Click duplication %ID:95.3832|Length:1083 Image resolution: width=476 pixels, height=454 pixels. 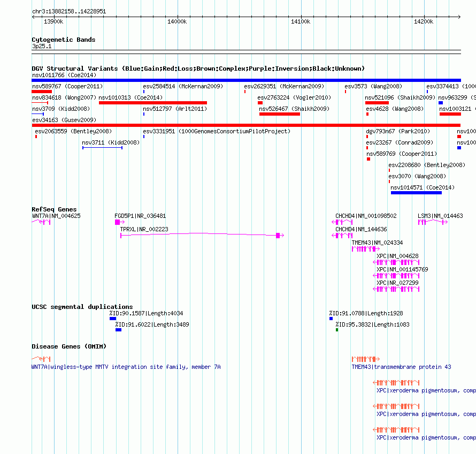tap(372, 324)
